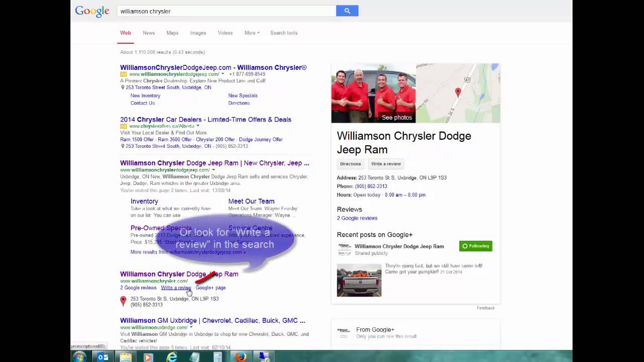The image size is (644, 362).
Task: Switch to the News tab
Action: click(148, 33)
